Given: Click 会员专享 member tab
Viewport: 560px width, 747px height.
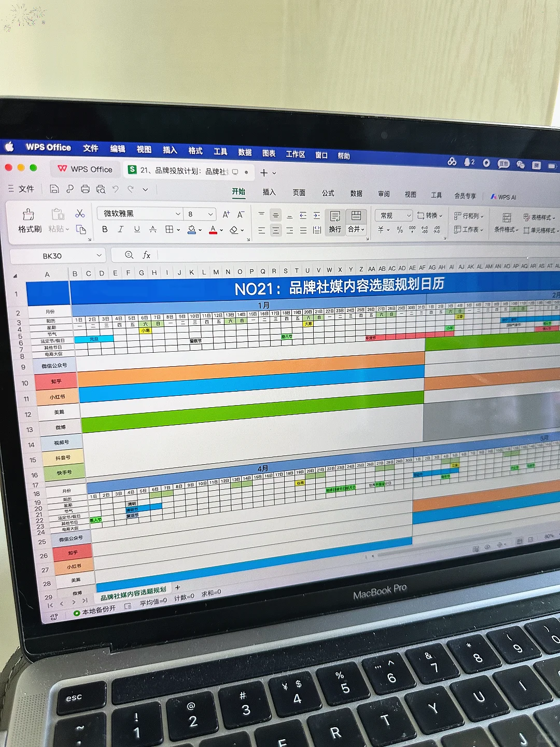Looking at the screenshot, I should [465, 196].
